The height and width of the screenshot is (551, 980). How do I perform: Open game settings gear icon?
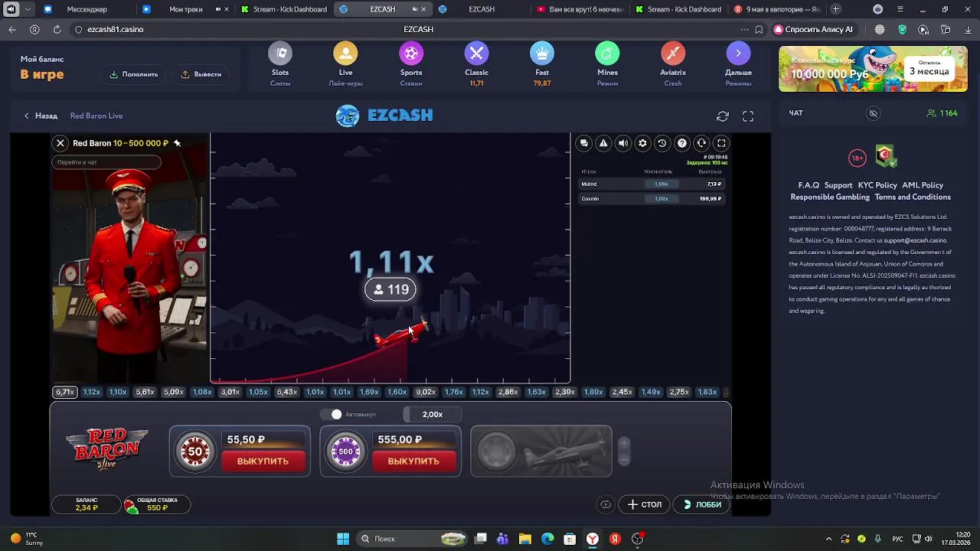[x=642, y=143]
